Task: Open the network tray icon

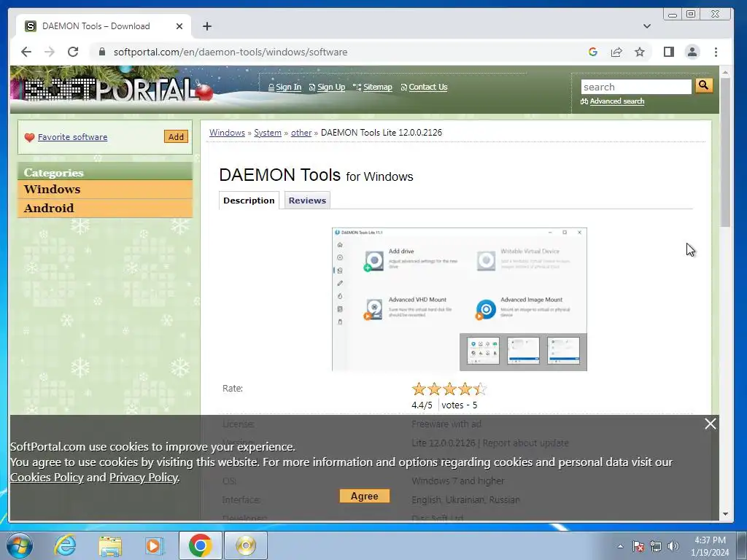Action: pos(656,546)
